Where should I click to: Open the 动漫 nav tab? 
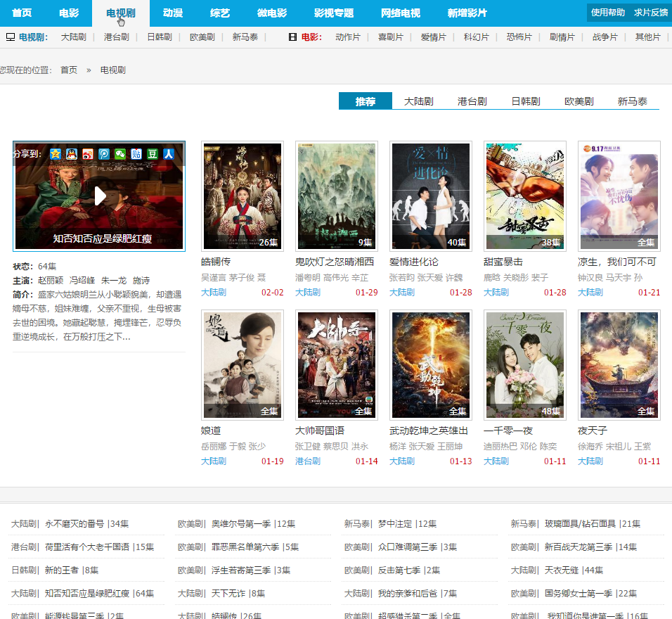pos(173,13)
